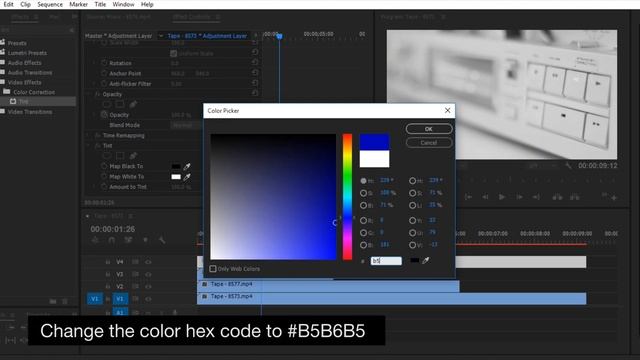
Task: Select the HSL Saturation radio button
Action: pyautogui.click(x=413, y=193)
